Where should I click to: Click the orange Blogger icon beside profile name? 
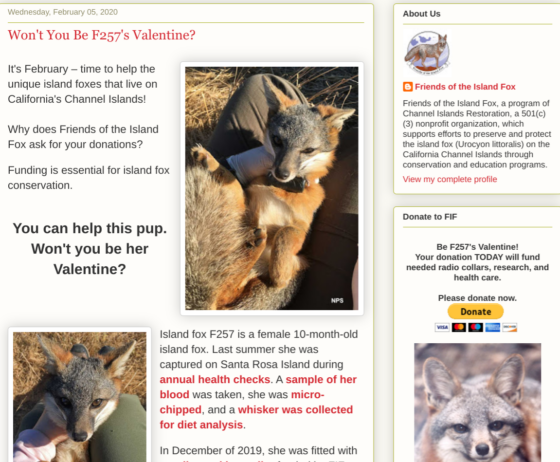coord(408,87)
